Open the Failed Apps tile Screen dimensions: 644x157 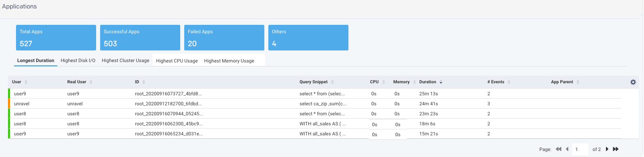(224, 38)
